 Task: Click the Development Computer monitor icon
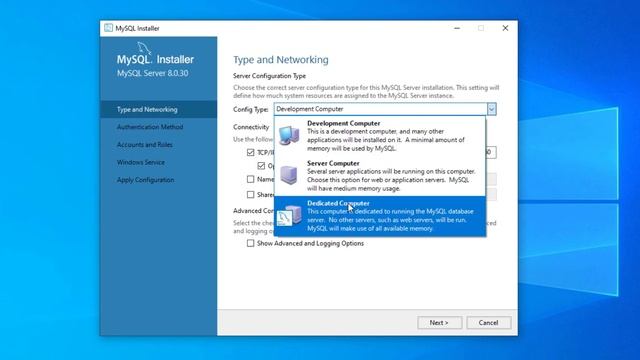289,136
